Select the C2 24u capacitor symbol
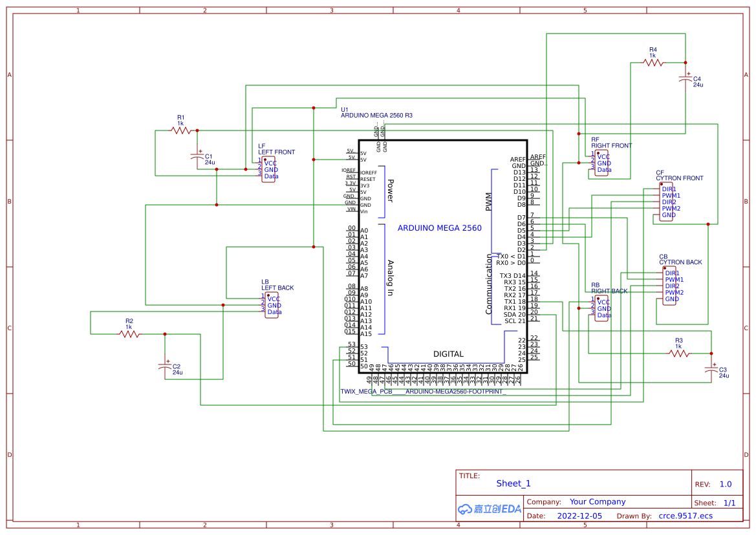The height and width of the screenshot is (535, 756). click(x=165, y=367)
